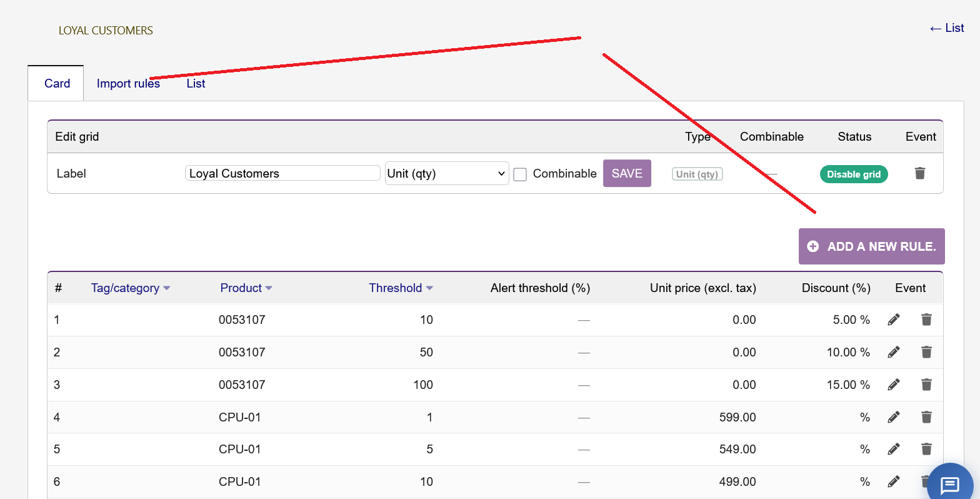Image resolution: width=980 pixels, height=499 pixels.
Task: Click the Edit grid header label
Action: (77, 137)
